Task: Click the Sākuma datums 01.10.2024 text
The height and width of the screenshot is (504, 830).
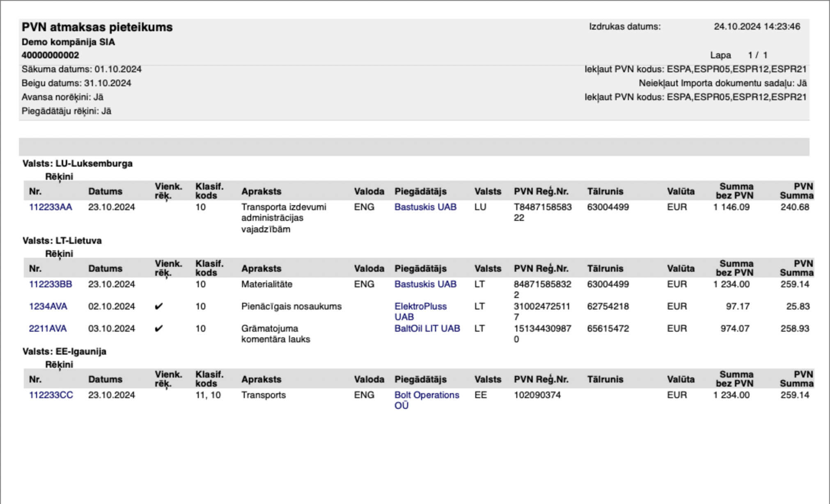Action: (82, 69)
